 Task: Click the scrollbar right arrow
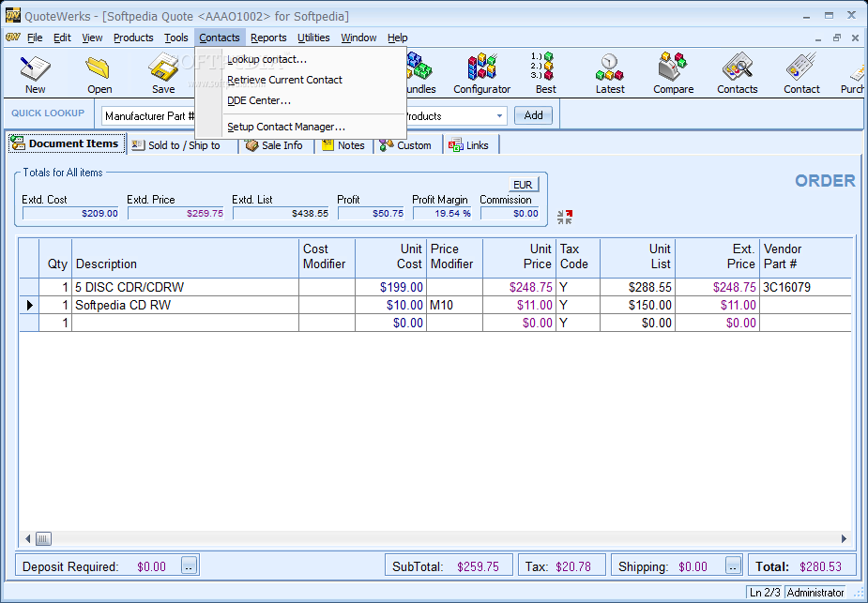844,538
